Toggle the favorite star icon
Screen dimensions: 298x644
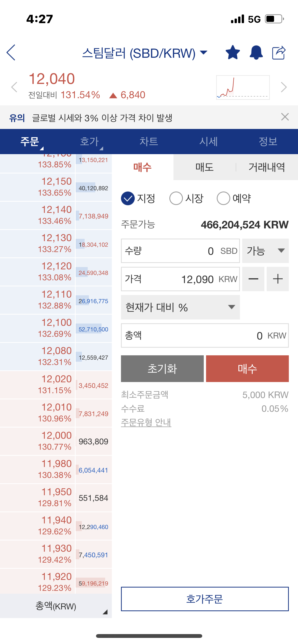coord(233,52)
